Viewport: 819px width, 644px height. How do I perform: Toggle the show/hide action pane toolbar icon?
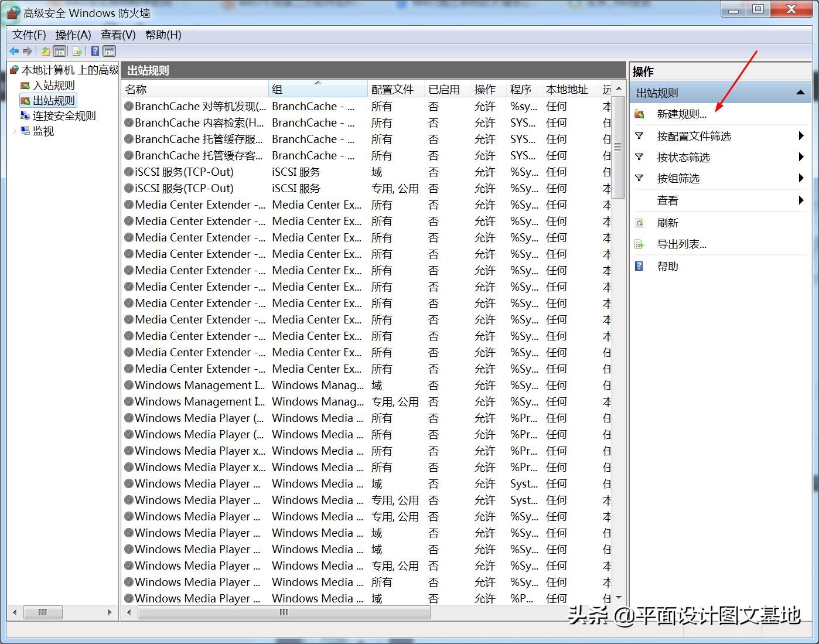[x=109, y=51]
